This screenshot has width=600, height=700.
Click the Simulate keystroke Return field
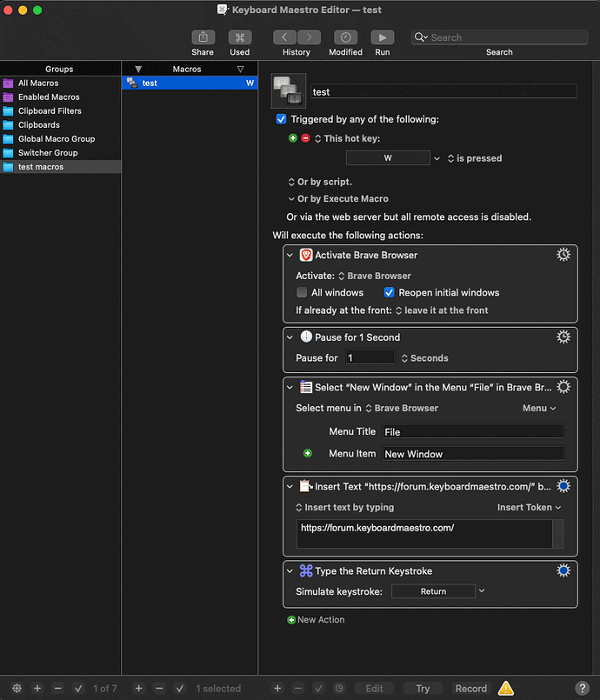(x=433, y=591)
